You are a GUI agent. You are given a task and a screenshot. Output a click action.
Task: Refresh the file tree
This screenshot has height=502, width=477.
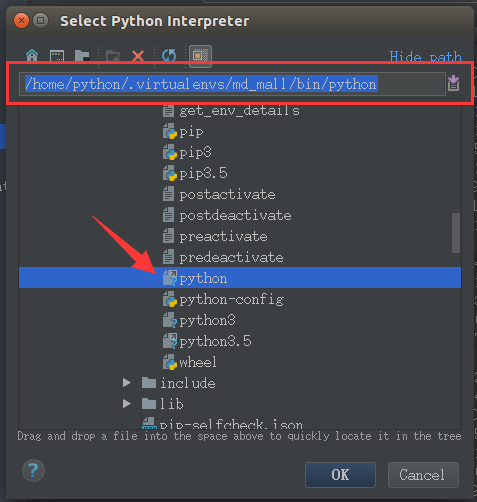[x=169, y=55]
